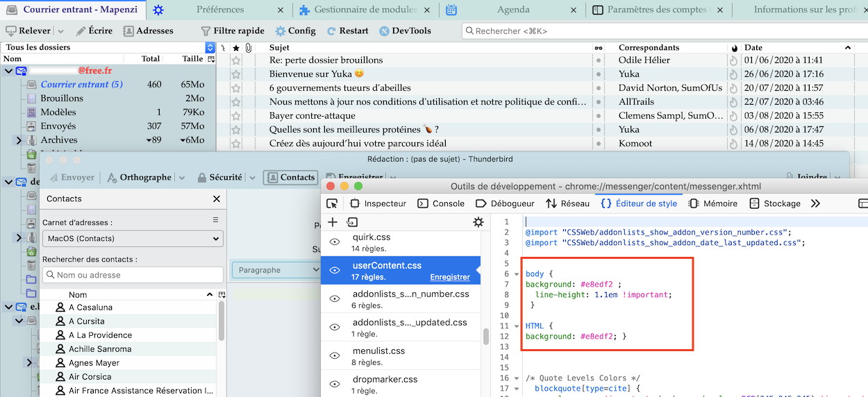Image resolution: width=868 pixels, height=397 pixels.
Task: Click Écrire to compose a message
Action: pyautogui.click(x=94, y=31)
